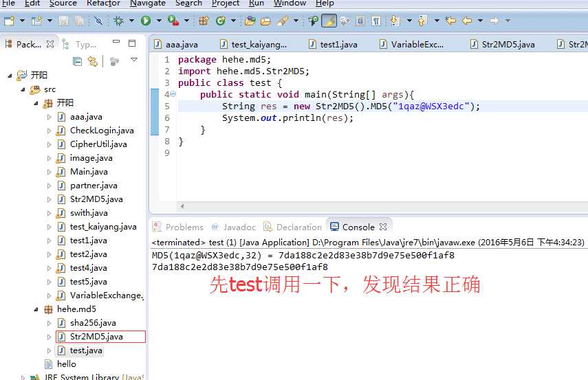
Task: Collapse the hehe.md5 package node
Action: point(36,309)
